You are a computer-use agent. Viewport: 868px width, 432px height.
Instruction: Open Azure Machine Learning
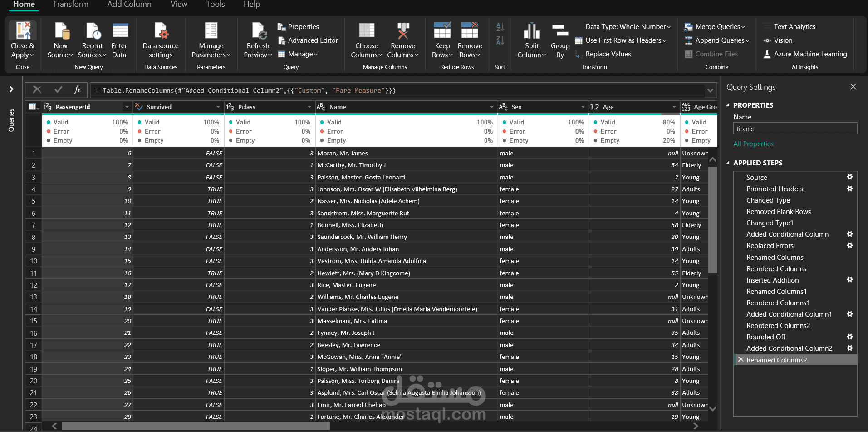coord(805,54)
